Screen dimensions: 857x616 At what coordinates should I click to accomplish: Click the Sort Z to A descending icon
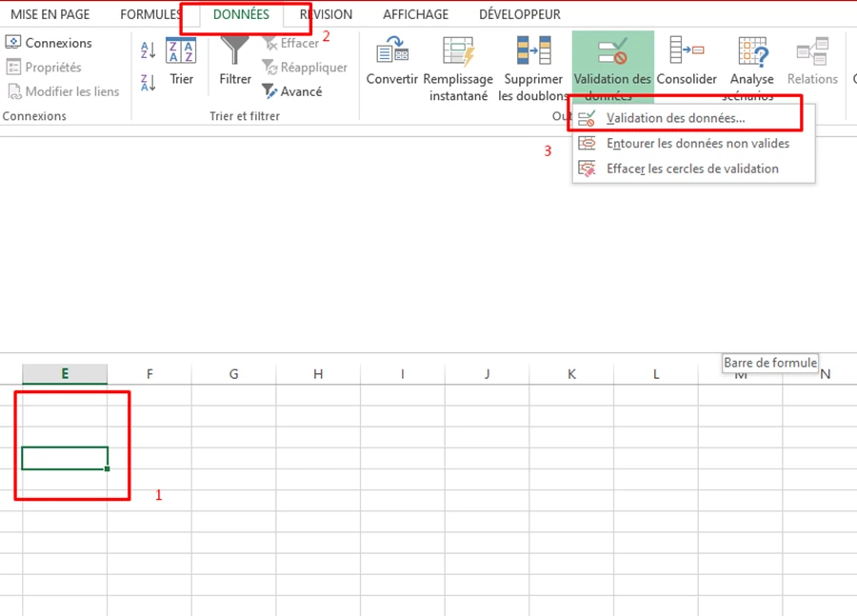[149, 83]
